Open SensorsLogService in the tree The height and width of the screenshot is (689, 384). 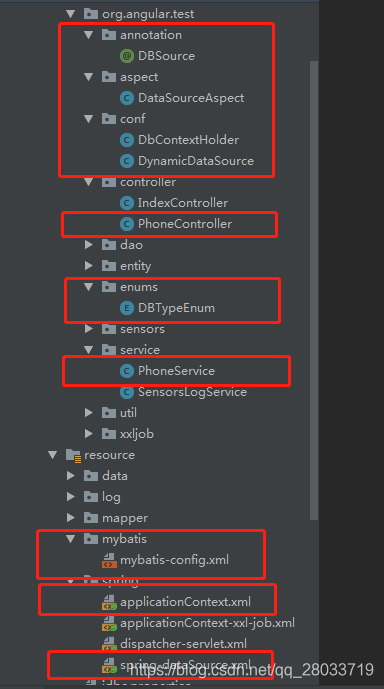click(192, 392)
